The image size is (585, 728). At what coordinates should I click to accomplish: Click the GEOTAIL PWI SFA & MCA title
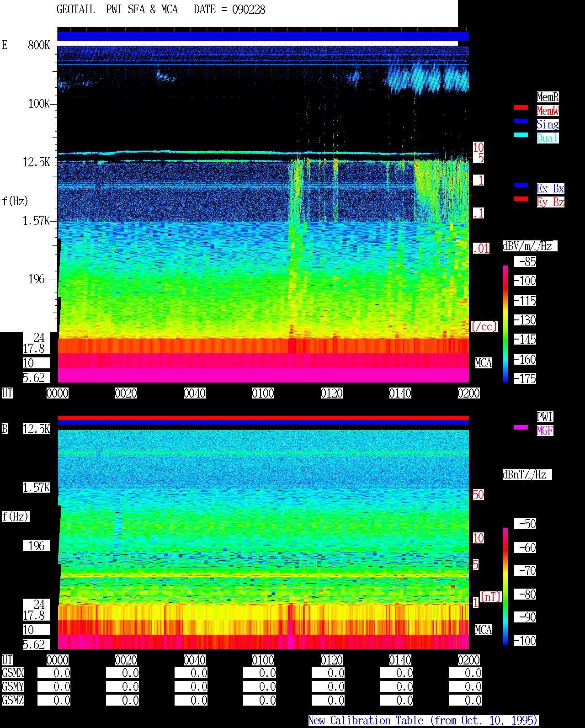click(117, 10)
